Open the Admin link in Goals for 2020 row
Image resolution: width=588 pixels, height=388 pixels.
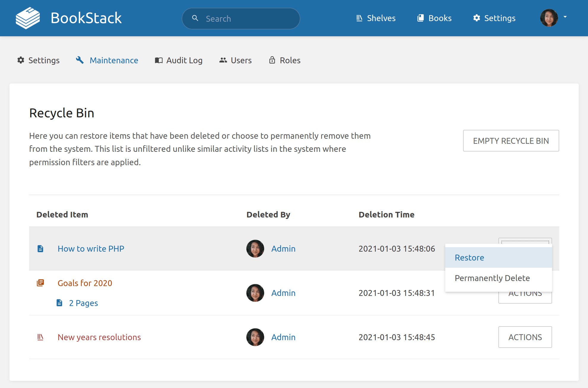[283, 293]
